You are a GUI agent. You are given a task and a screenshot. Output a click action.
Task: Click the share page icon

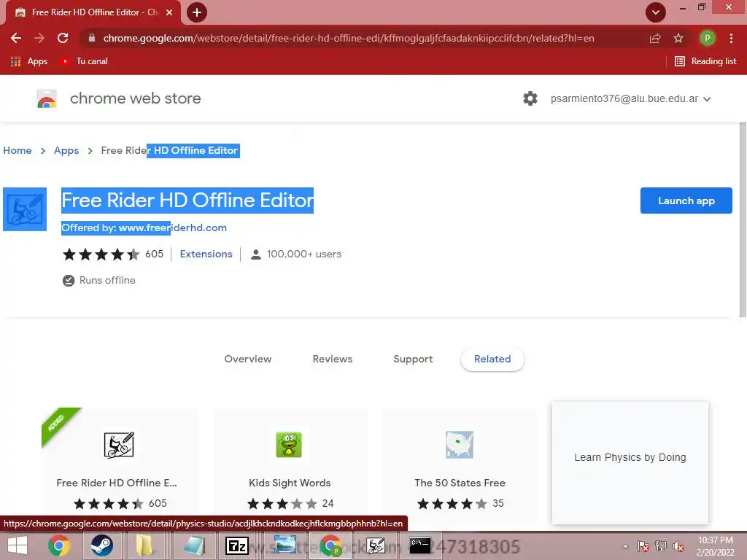pyautogui.click(x=655, y=38)
